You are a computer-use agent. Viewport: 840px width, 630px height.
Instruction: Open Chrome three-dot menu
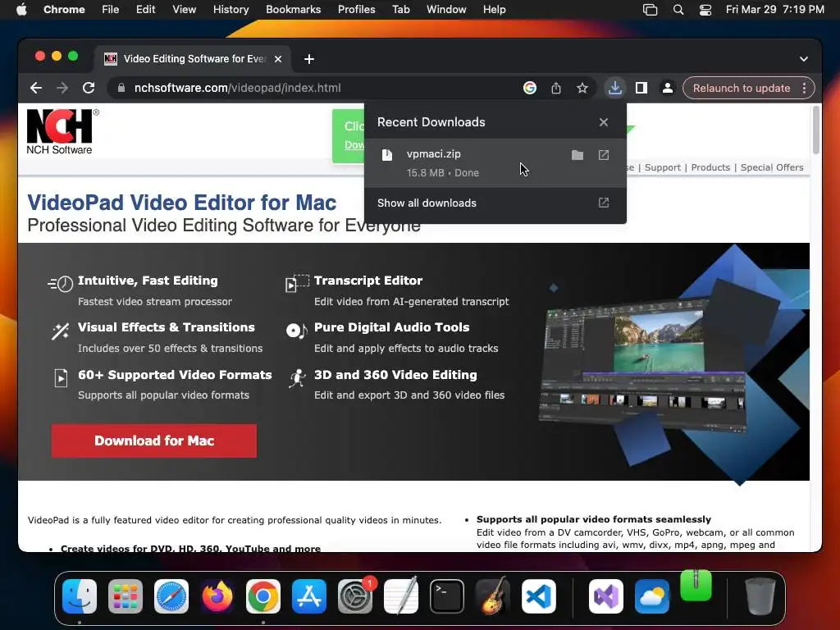click(804, 88)
